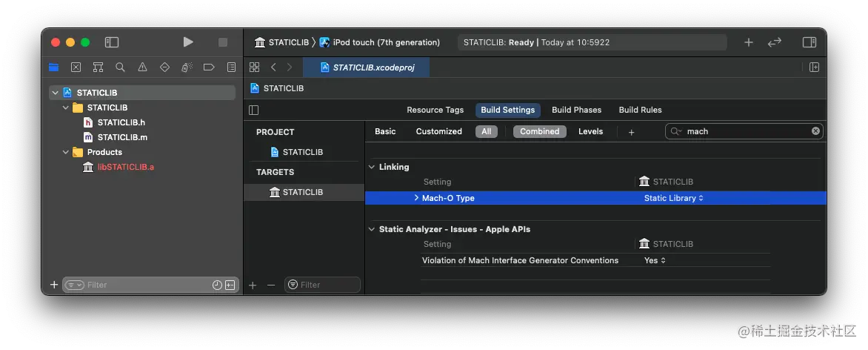Open the related items grid menu
Screen dimensions: 868x350
coord(255,67)
